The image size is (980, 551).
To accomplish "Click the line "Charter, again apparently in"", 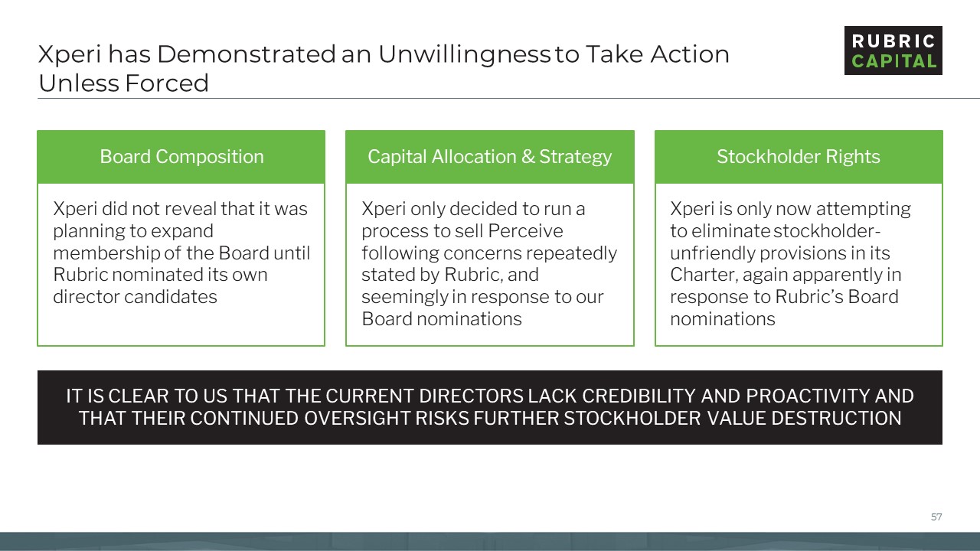I will (x=785, y=275).
